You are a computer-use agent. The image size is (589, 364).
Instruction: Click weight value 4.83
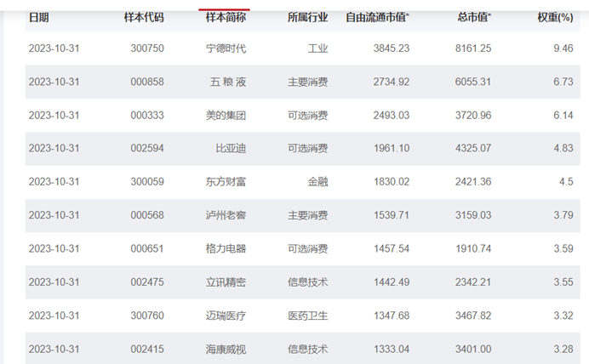tap(563, 148)
